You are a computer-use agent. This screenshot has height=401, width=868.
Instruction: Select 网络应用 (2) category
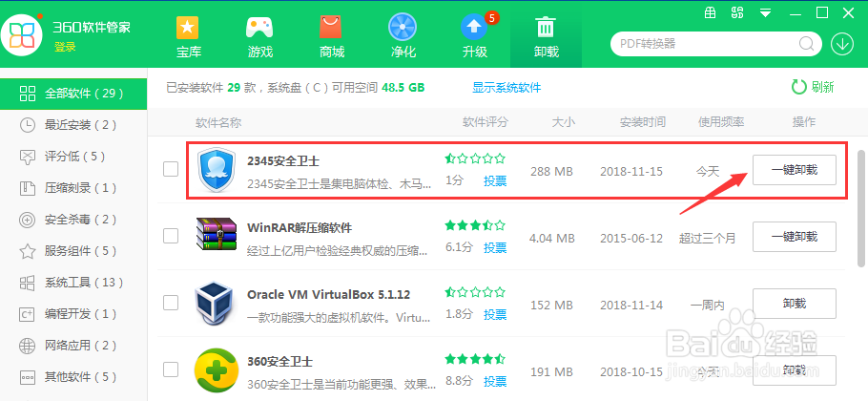73,347
